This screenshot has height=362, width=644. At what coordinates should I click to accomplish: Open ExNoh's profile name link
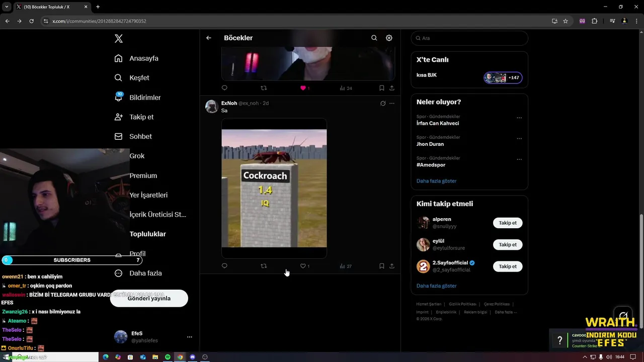(229, 103)
